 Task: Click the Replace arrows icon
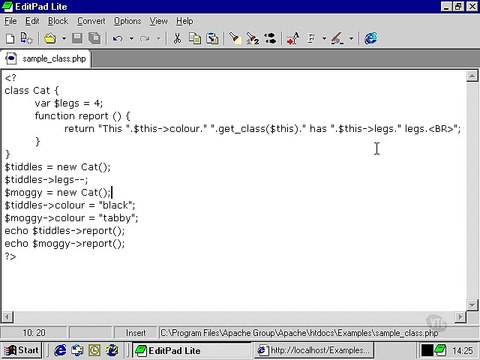(x=270, y=39)
